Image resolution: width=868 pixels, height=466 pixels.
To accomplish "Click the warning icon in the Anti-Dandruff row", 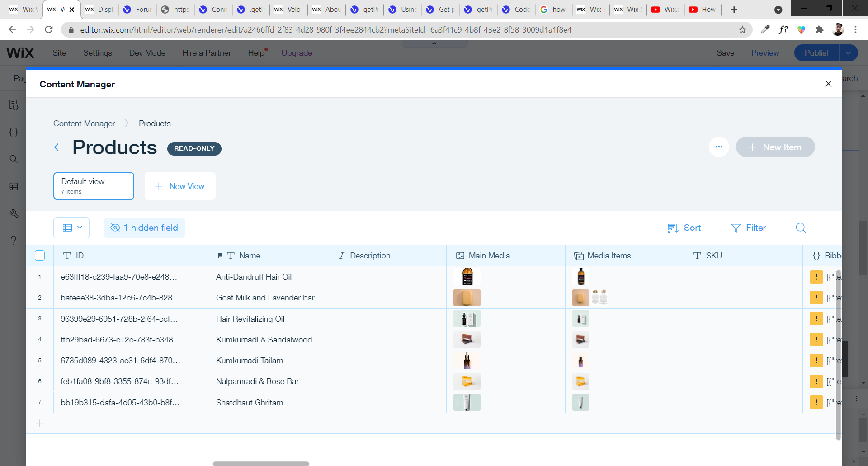I will [816, 276].
